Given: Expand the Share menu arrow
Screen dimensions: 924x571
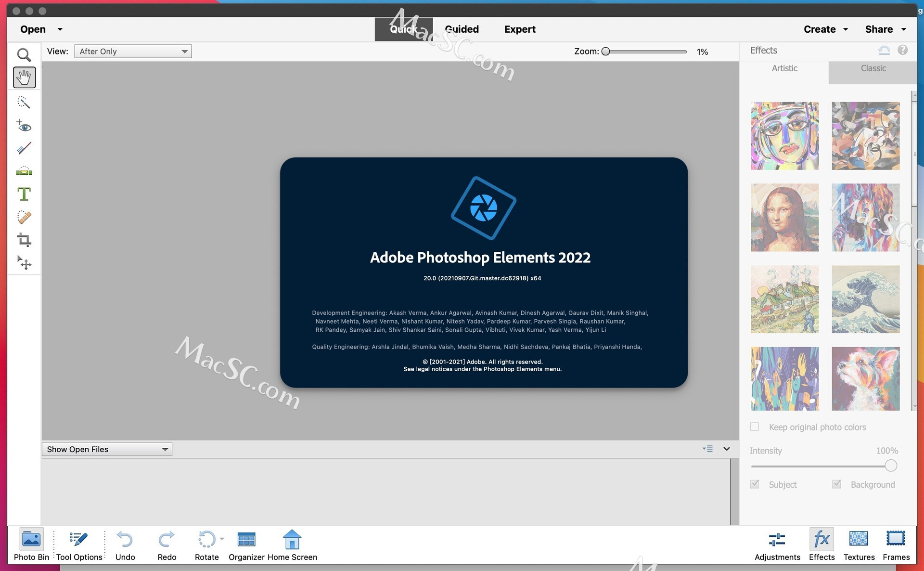Looking at the screenshot, I should point(904,29).
